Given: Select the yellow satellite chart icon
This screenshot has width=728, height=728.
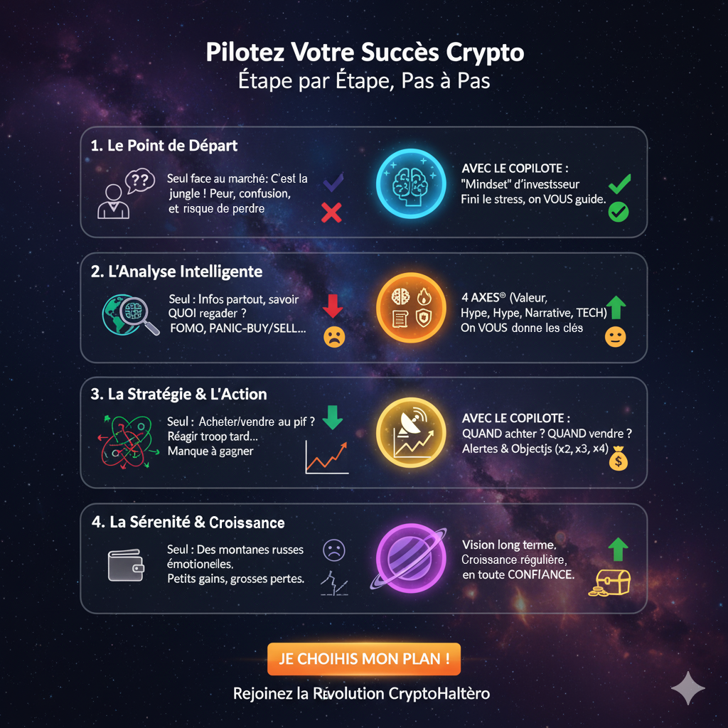Looking at the screenshot, I should click(409, 432).
